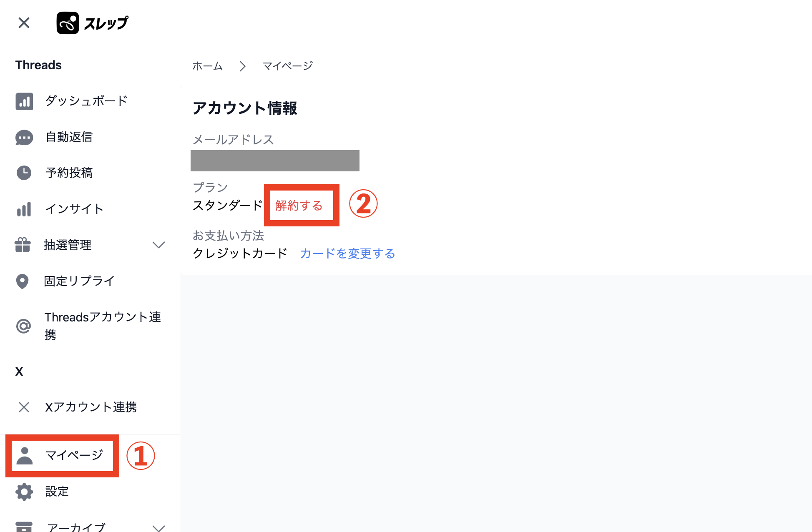This screenshot has width=812, height=532.
Task: Navigate to ホーム via the breadcrumb
Action: coord(207,66)
